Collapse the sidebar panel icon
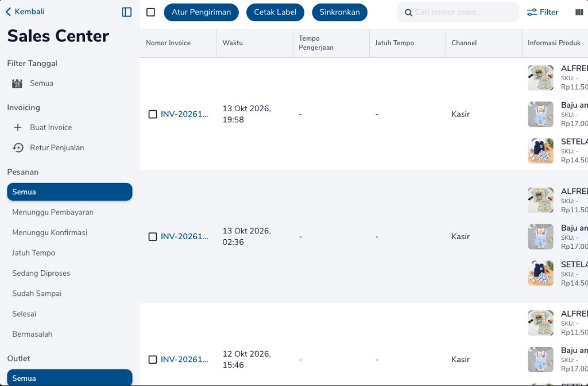 pyautogui.click(x=127, y=12)
